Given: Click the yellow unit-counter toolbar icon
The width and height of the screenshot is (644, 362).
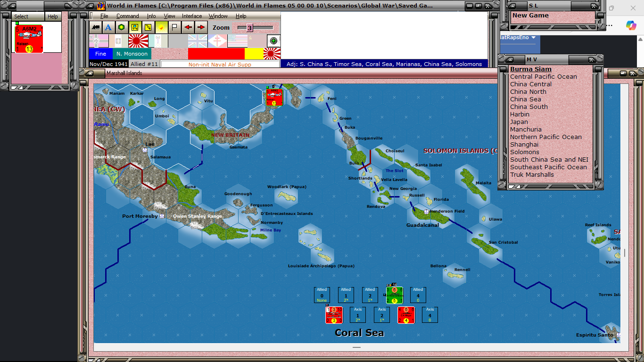Looking at the screenshot, I should pos(149,27).
